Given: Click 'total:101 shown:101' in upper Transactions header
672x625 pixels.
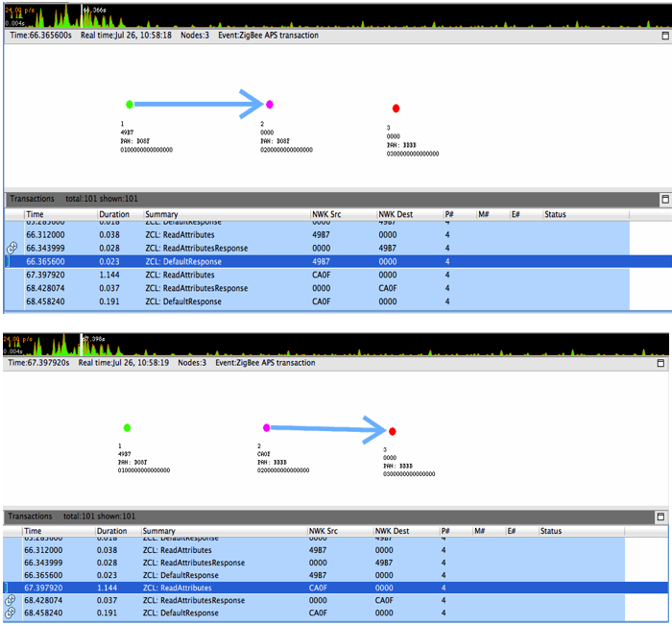Looking at the screenshot, I should coord(102,199).
